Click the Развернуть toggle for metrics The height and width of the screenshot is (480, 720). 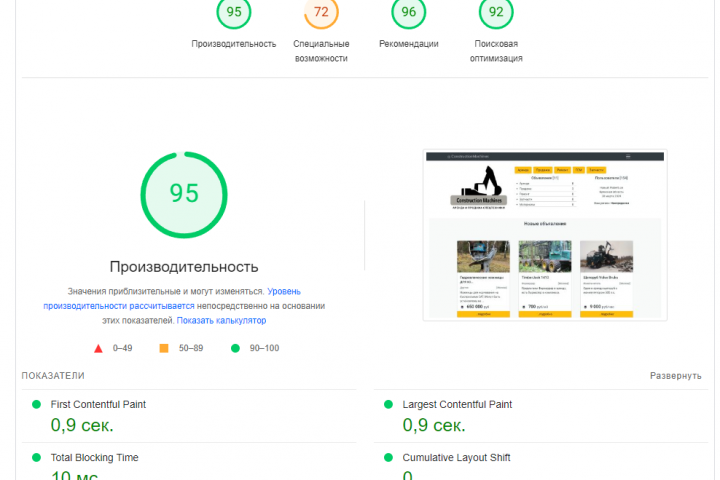click(675, 376)
